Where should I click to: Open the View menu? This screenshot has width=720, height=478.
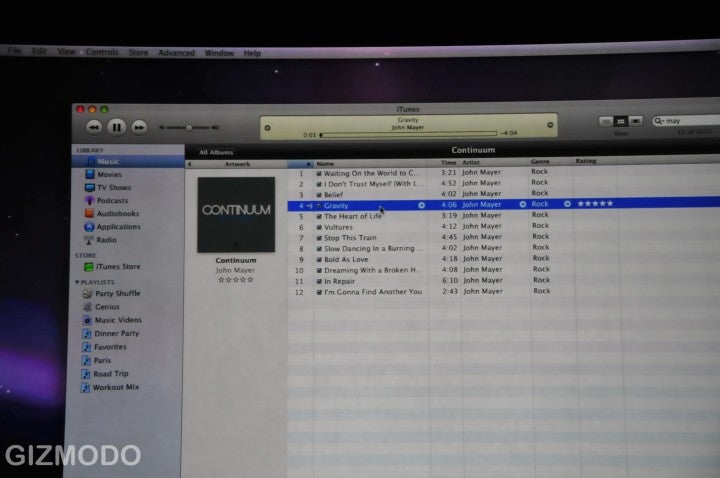(66, 51)
